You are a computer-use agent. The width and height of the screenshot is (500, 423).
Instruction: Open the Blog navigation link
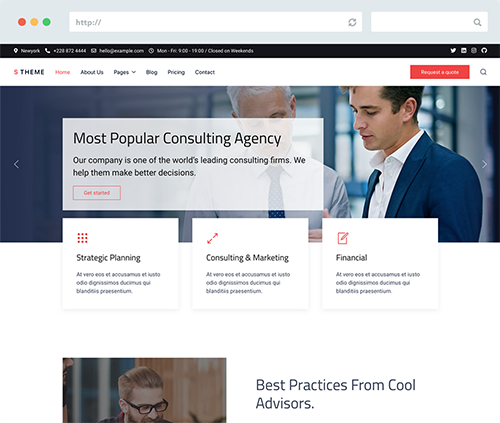pos(151,72)
